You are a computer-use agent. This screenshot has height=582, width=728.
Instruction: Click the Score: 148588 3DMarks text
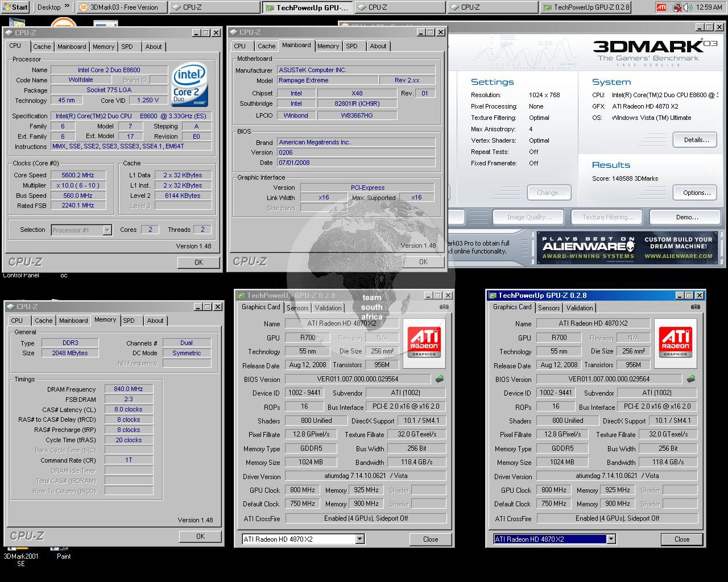[625, 178]
